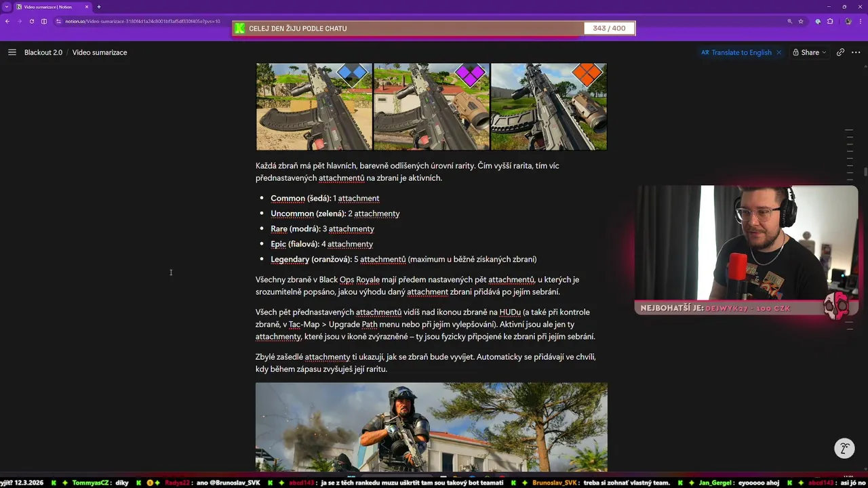
Task: Open the orange rarity weapon image
Action: [x=549, y=106]
